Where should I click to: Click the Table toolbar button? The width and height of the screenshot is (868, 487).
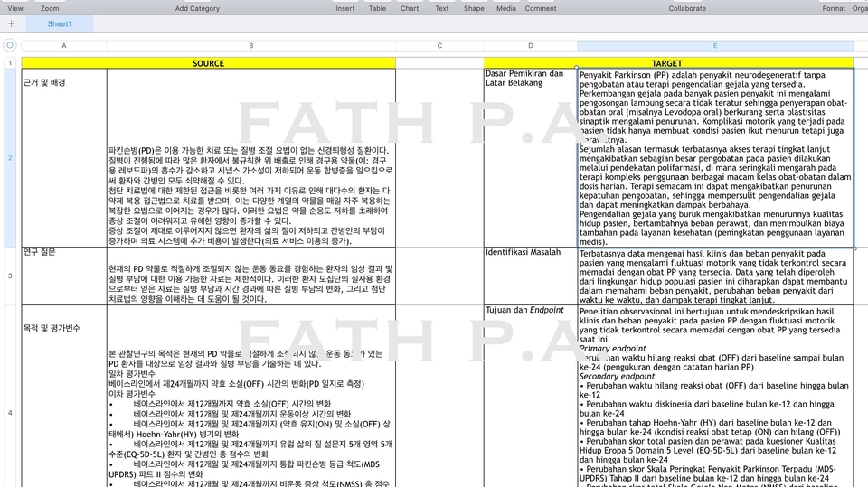tap(377, 8)
